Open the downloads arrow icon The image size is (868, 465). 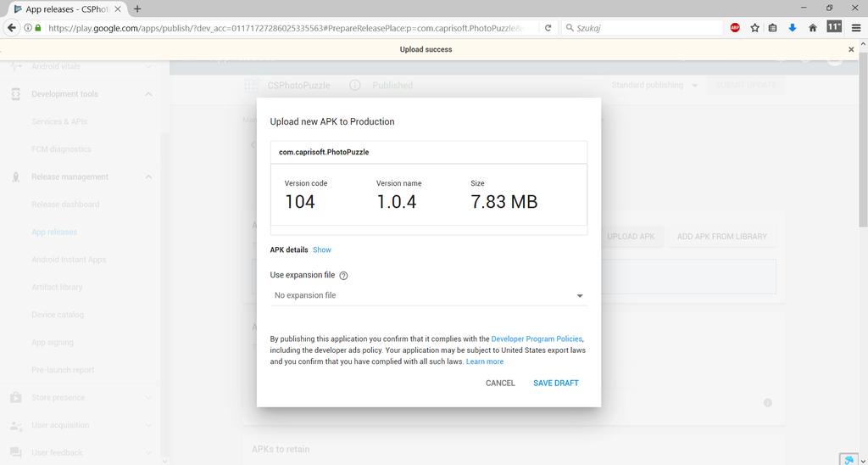tap(793, 28)
